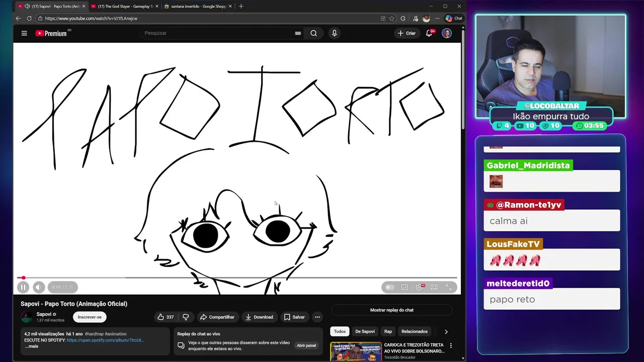The height and width of the screenshot is (362, 644).
Task: Click the video title Sapovi - Papo Torto
Action: click(x=74, y=304)
